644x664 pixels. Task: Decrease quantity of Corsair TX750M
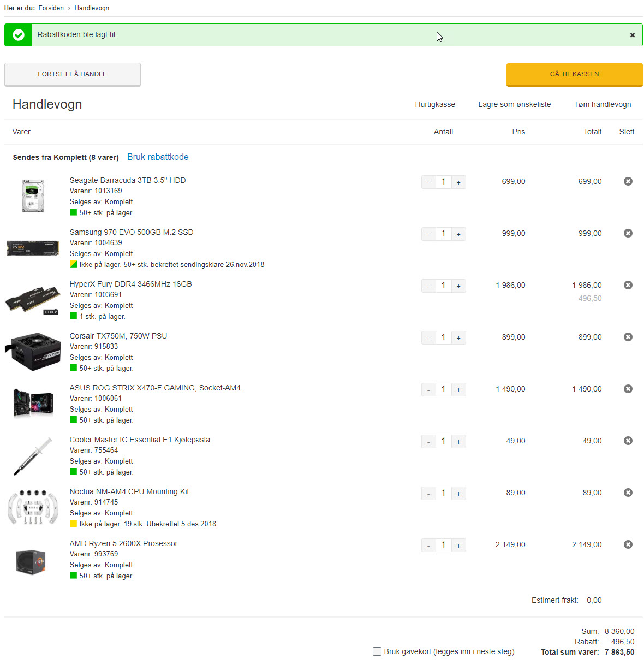click(x=428, y=338)
